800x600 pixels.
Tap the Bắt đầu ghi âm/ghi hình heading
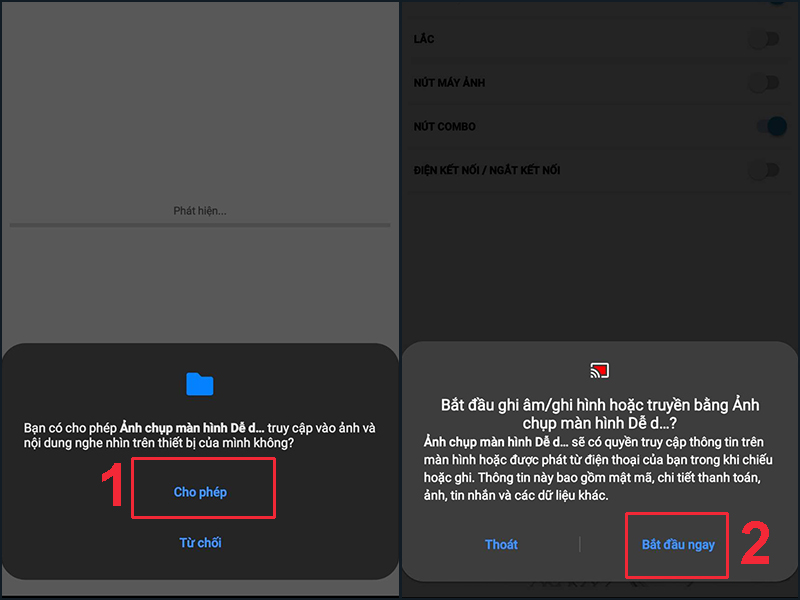click(599, 414)
